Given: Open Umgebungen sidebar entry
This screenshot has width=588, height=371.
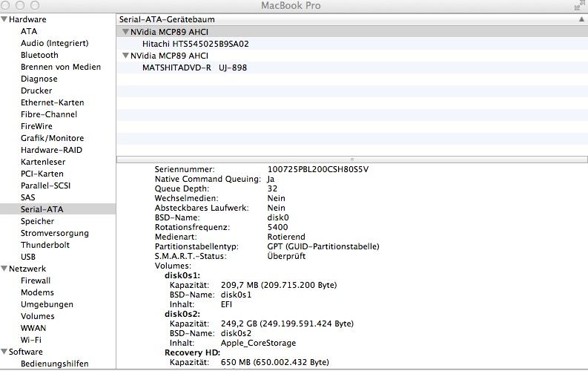Looking at the screenshot, I should click(47, 304).
